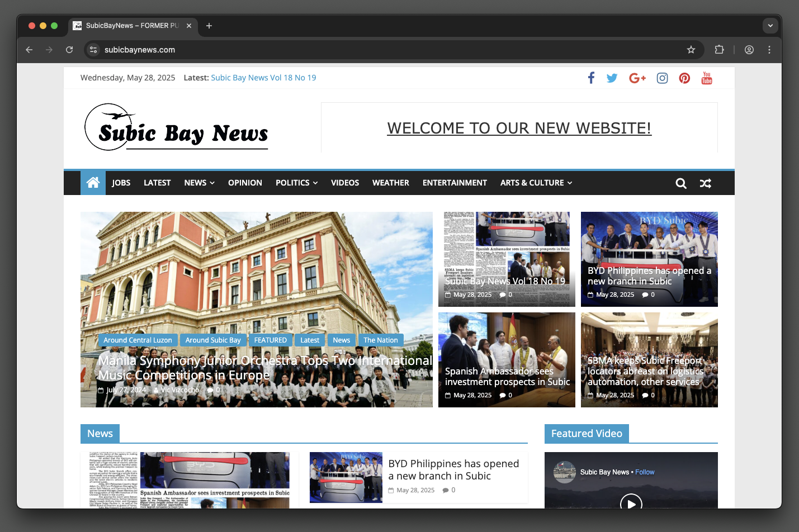Open SBMA keeps Subic Freeport locators card

[x=649, y=360]
